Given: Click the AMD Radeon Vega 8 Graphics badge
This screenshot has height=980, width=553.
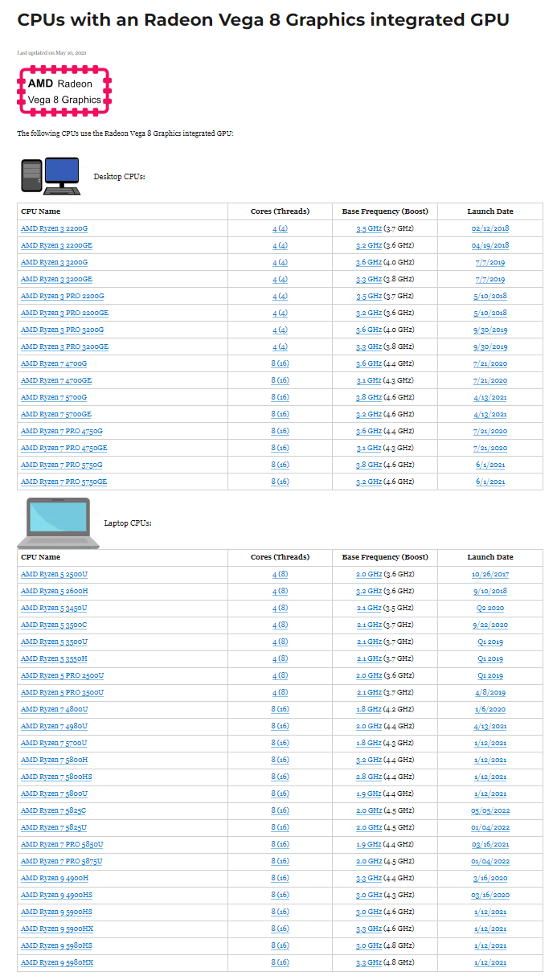Looking at the screenshot, I should coord(63,91).
